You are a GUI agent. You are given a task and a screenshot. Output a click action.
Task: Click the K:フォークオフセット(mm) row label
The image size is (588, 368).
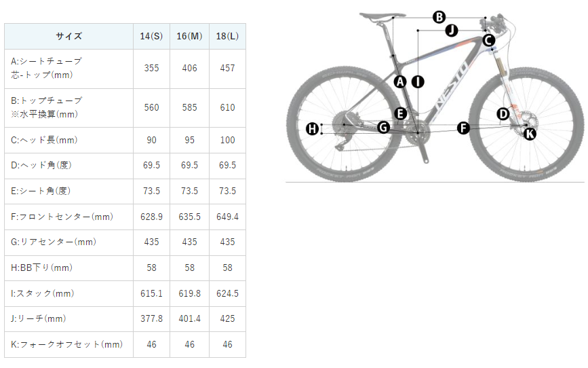point(67,344)
